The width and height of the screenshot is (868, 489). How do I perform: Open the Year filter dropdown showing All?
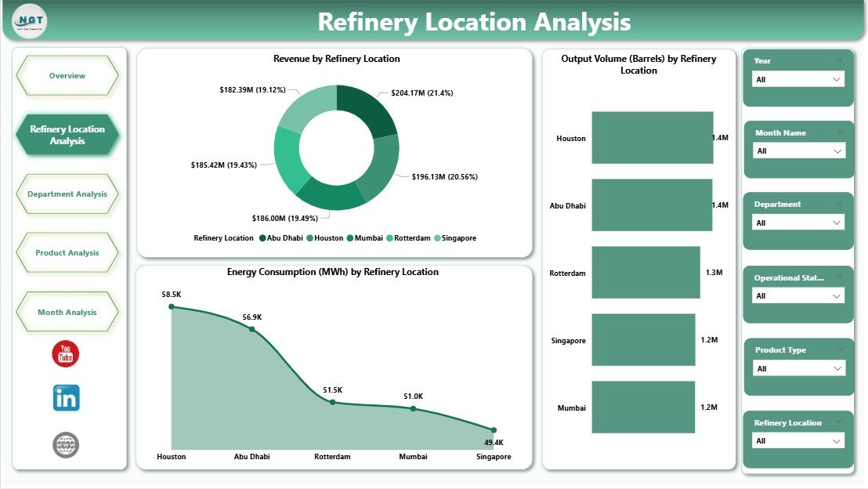point(797,79)
